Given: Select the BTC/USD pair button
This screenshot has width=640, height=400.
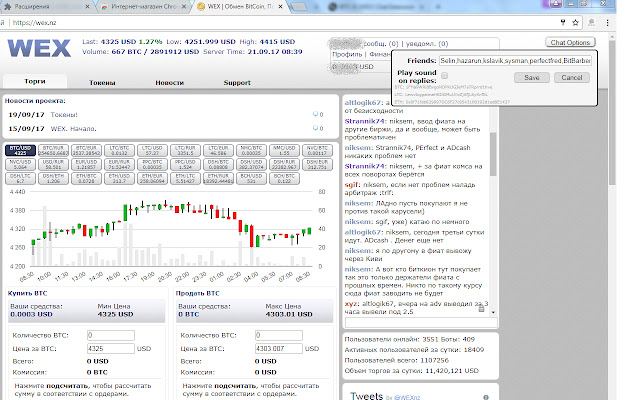Looking at the screenshot, I should coord(20,149).
